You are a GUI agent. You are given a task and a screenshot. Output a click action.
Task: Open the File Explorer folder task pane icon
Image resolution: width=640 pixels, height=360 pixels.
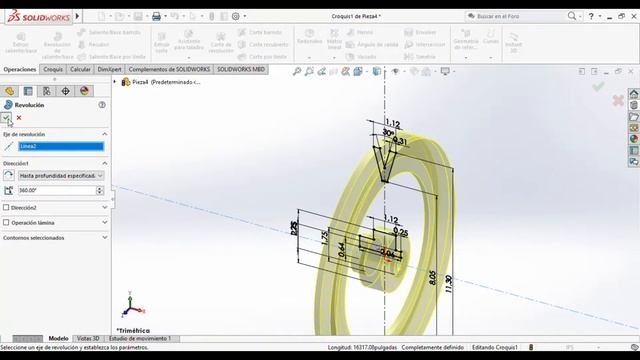(634, 116)
